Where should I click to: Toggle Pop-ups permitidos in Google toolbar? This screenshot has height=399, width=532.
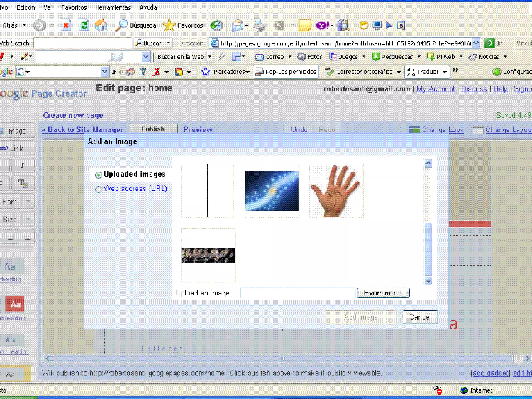click(286, 72)
